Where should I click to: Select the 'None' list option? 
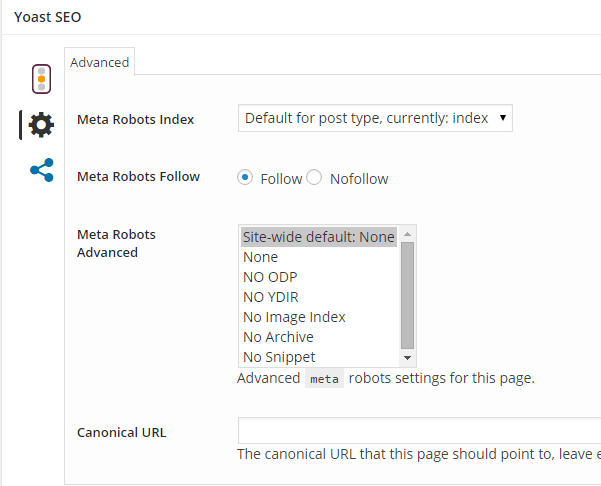(261, 257)
